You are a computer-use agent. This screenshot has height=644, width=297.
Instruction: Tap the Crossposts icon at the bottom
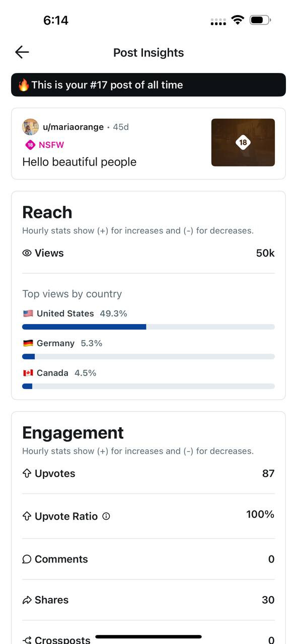click(27, 640)
